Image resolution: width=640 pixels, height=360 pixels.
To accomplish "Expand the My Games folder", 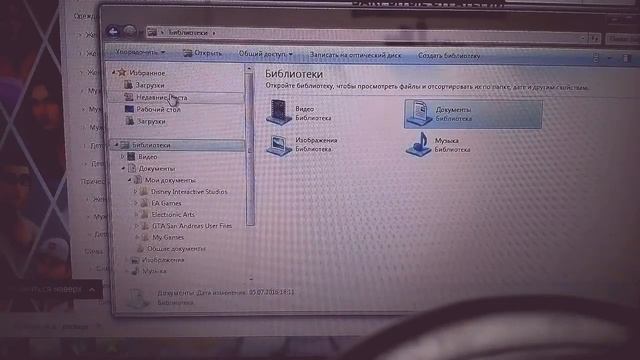I will coord(138,237).
